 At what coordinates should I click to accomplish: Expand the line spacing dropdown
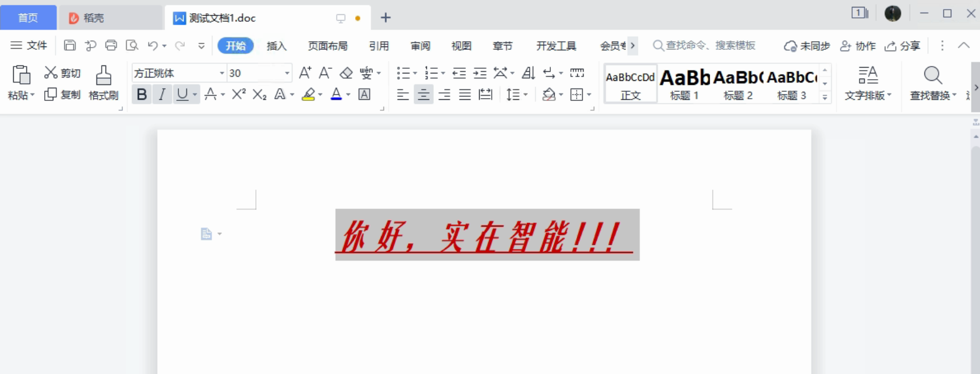526,95
